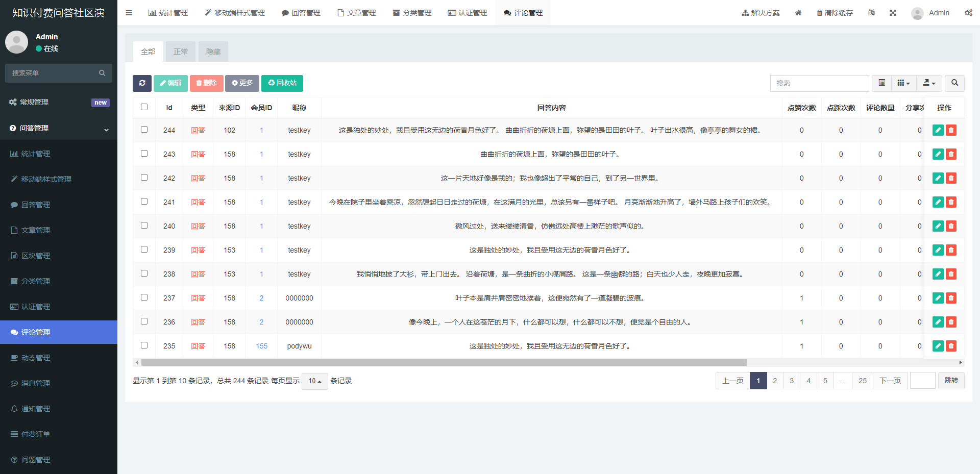The height and width of the screenshot is (474, 980).
Task: Open the columns visibility dropdown
Action: point(903,83)
